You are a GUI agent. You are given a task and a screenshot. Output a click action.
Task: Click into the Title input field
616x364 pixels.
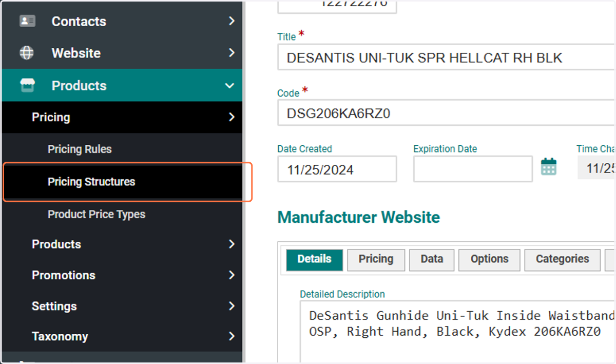click(x=447, y=58)
